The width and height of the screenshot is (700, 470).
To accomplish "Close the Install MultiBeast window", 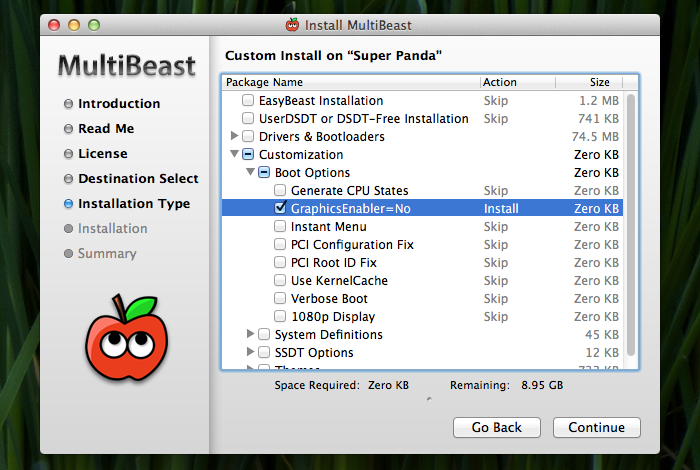I will pos(54,25).
